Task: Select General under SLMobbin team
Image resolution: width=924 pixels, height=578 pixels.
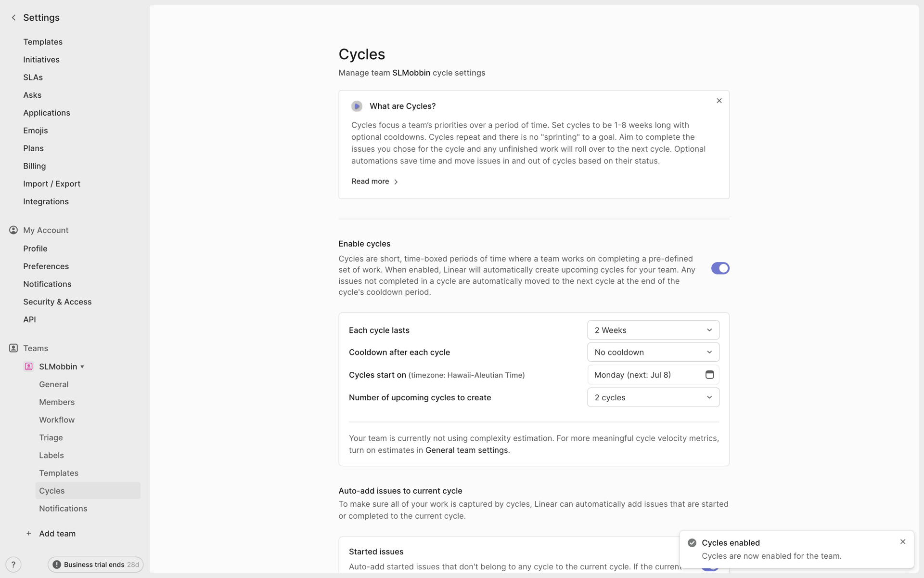Action: click(54, 384)
